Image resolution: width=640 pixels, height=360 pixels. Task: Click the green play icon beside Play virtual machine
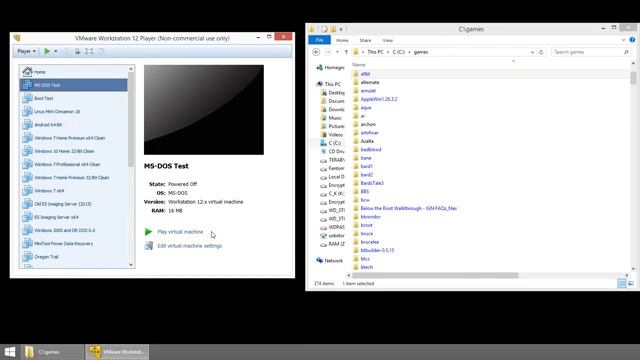(149, 232)
